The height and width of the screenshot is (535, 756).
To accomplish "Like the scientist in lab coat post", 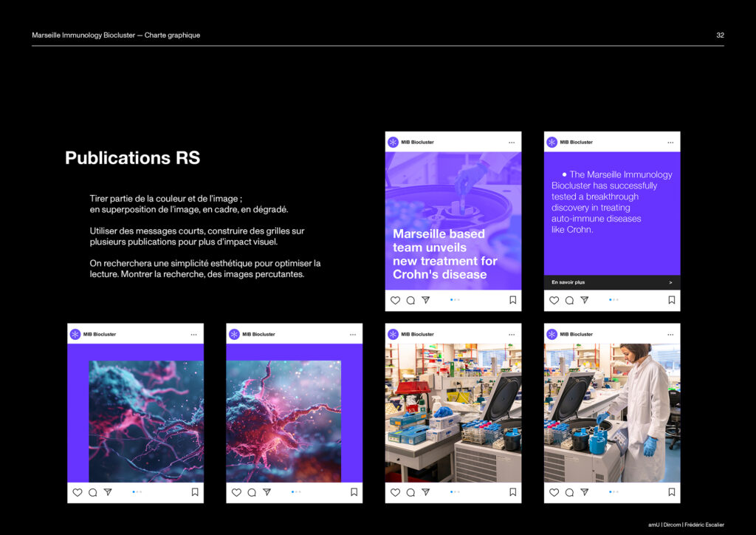I will (554, 492).
